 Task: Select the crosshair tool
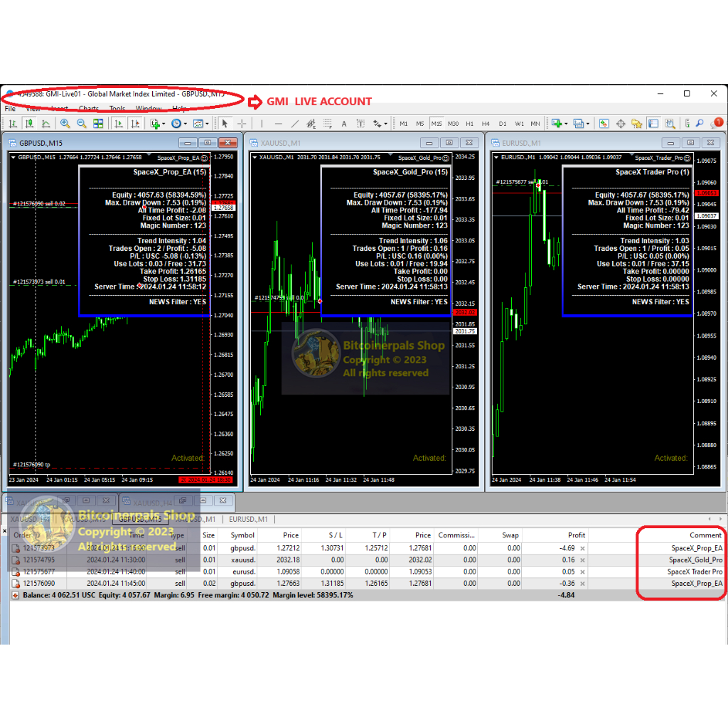(x=242, y=124)
